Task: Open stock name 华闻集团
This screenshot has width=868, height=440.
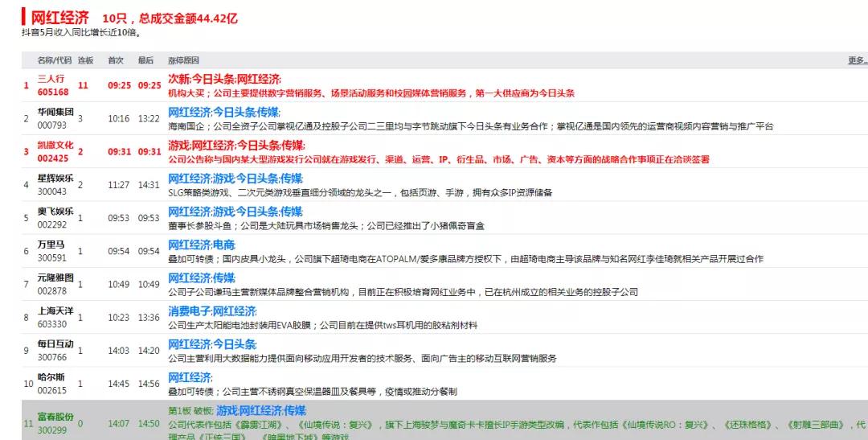Action: click(x=55, y=113)
